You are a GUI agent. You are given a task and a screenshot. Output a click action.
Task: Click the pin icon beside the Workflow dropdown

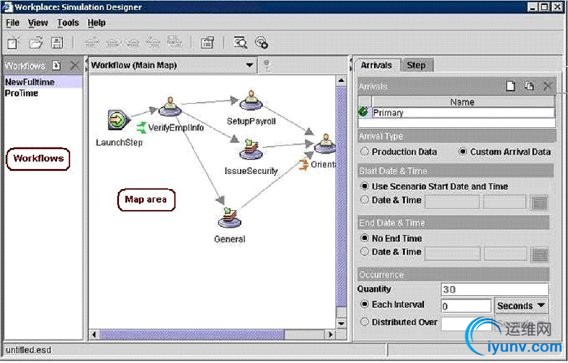click(x=267, y=66)
